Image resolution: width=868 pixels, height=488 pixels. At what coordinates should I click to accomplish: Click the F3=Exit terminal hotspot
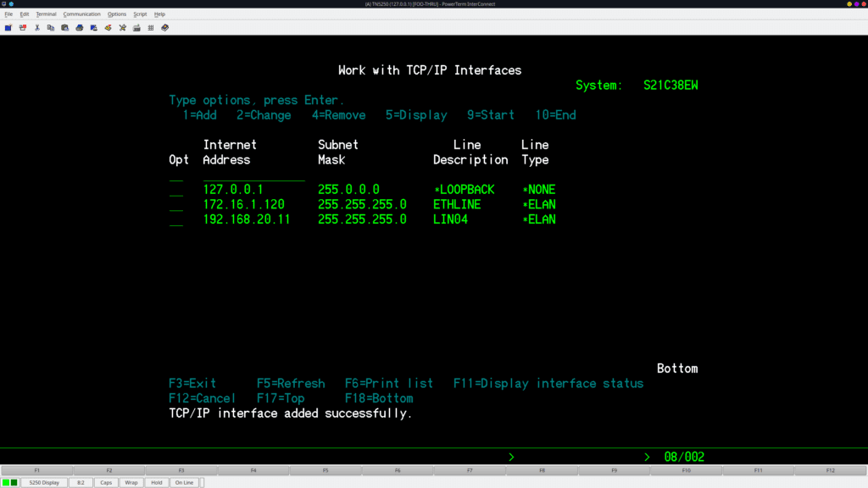click(x=192, y=384)
